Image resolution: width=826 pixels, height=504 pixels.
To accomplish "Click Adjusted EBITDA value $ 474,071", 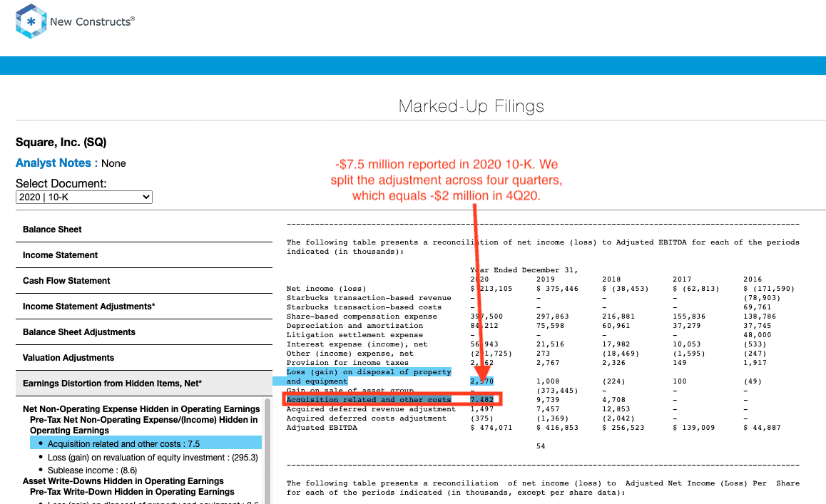I will [491, 428].
